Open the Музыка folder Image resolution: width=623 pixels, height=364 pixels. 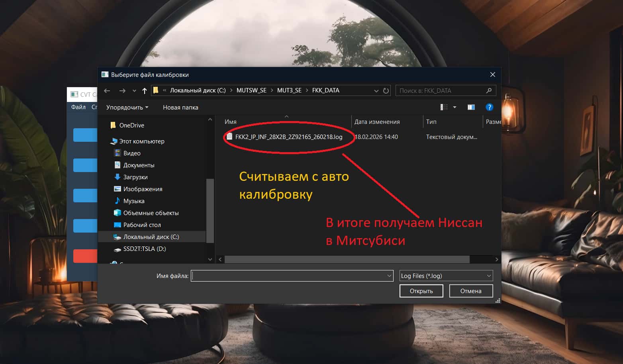(x=134, y=201)
